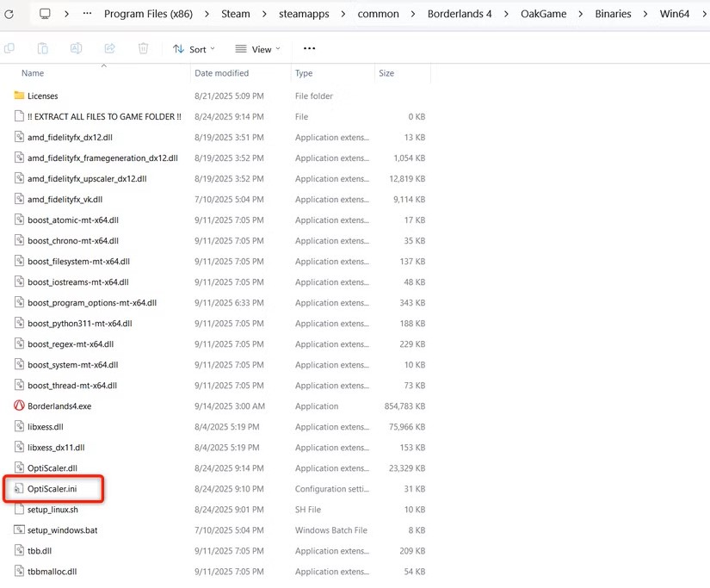This screenshot has height=588, width=710.
Task: Sort files by Date modified column
Action: (221, 73)
